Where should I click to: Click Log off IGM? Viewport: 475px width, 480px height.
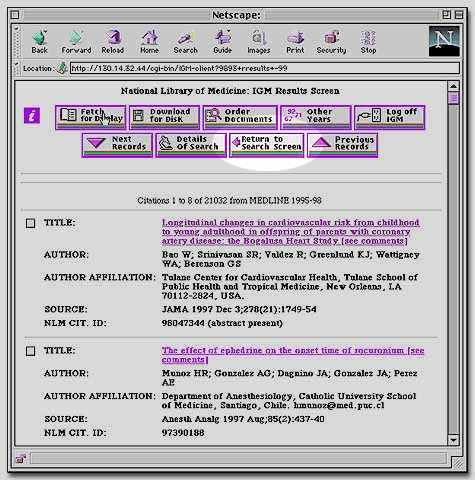(390, 117)
